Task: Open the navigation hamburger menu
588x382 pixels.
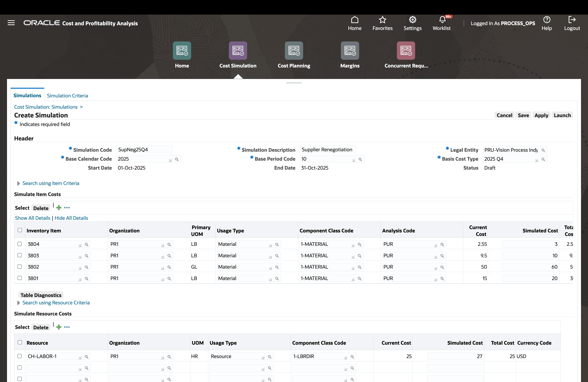Action: click(11, 23)
